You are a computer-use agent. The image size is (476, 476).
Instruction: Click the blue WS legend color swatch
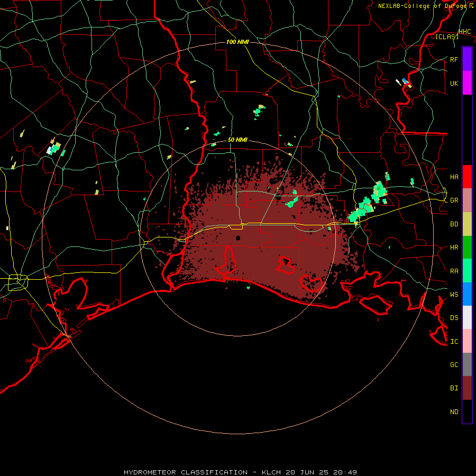(x=467, y=294)
